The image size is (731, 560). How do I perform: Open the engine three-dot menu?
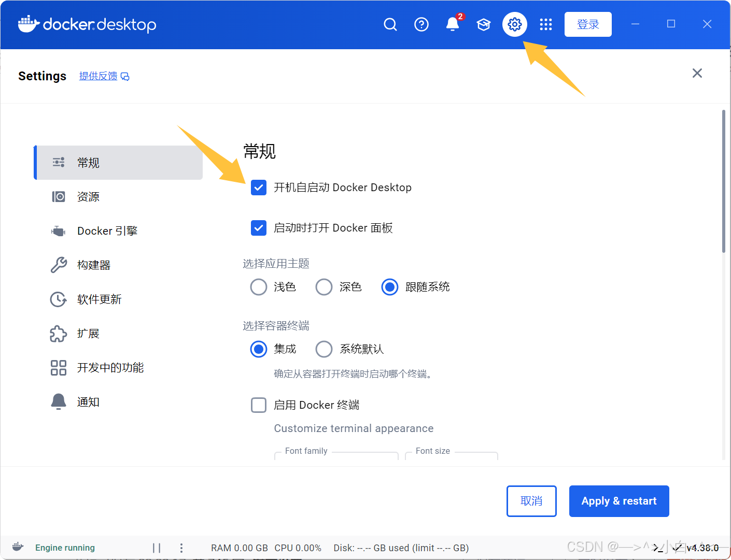pyautogui.click(x=181, y=548)
